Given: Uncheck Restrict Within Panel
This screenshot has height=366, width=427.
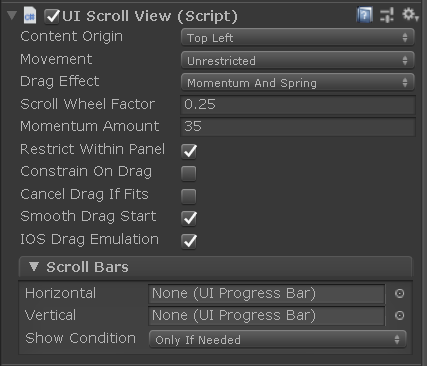Looking at the screenshot, I should tap(189, 151).
